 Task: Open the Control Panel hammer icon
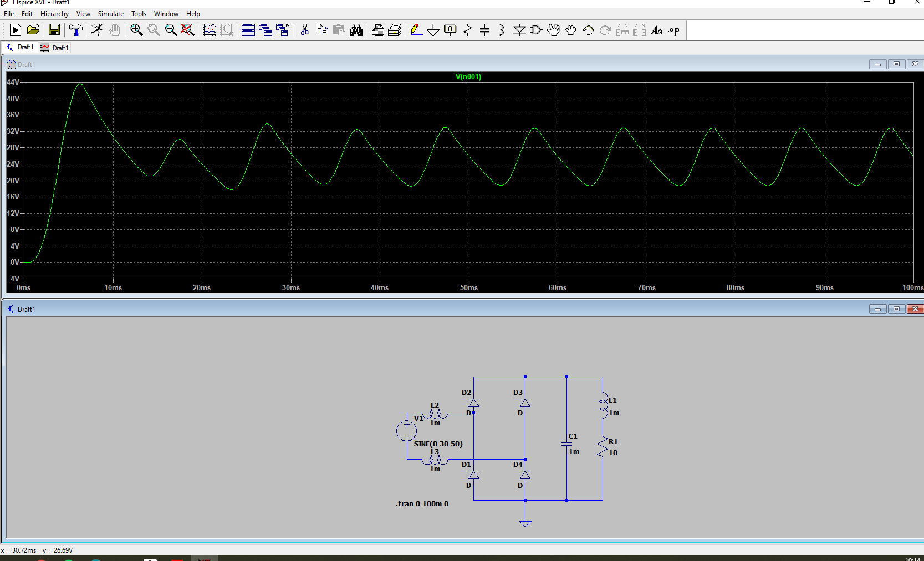coord(76,30)
